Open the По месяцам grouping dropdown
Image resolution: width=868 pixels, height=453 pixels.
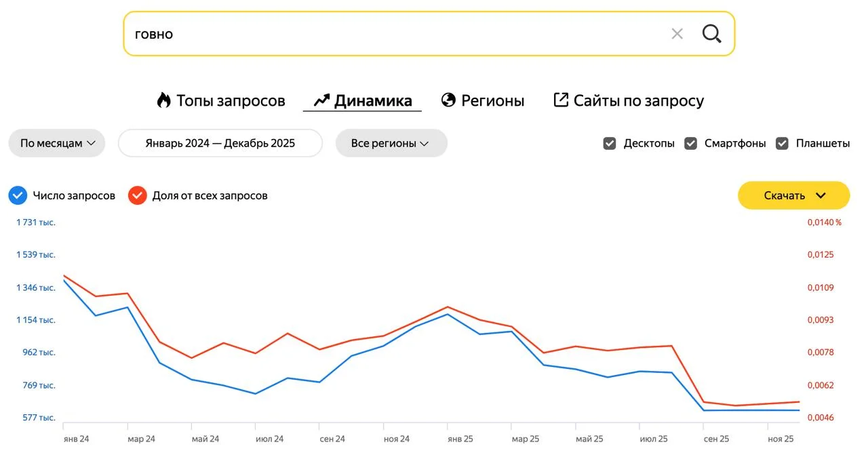coord(57,143)
